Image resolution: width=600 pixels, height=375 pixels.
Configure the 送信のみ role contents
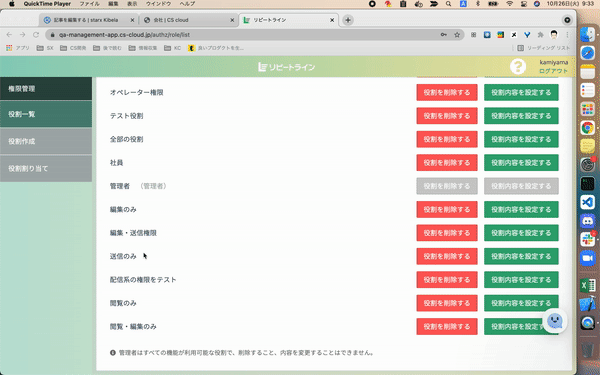(521, 256)
